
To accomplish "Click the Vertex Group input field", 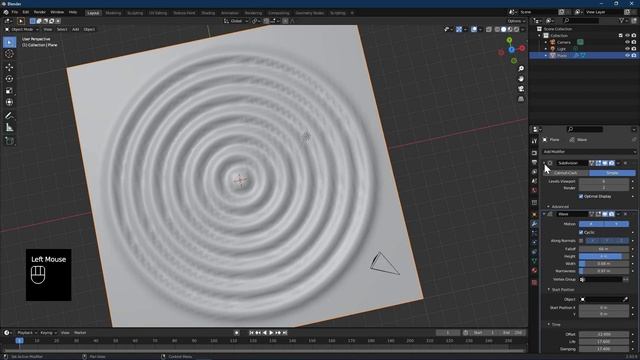I will pyautogui.click(x=601, y=280).
